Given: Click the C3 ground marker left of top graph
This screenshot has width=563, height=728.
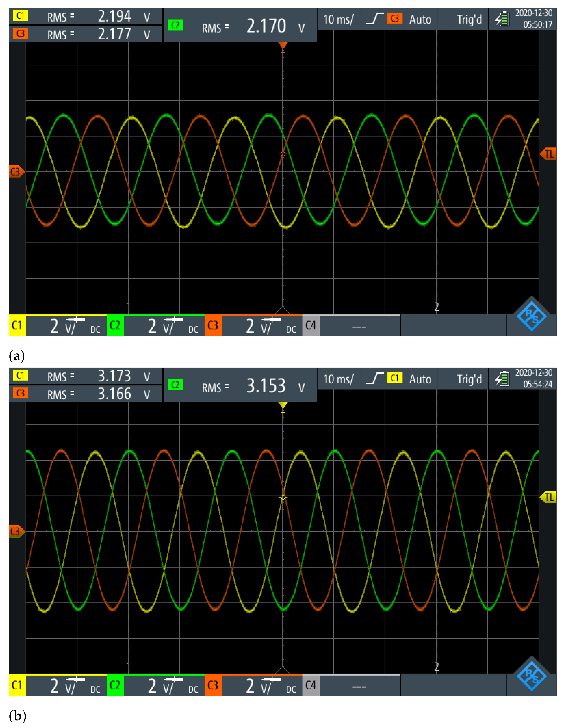Looking at the screenshot, I should [16, 172].
